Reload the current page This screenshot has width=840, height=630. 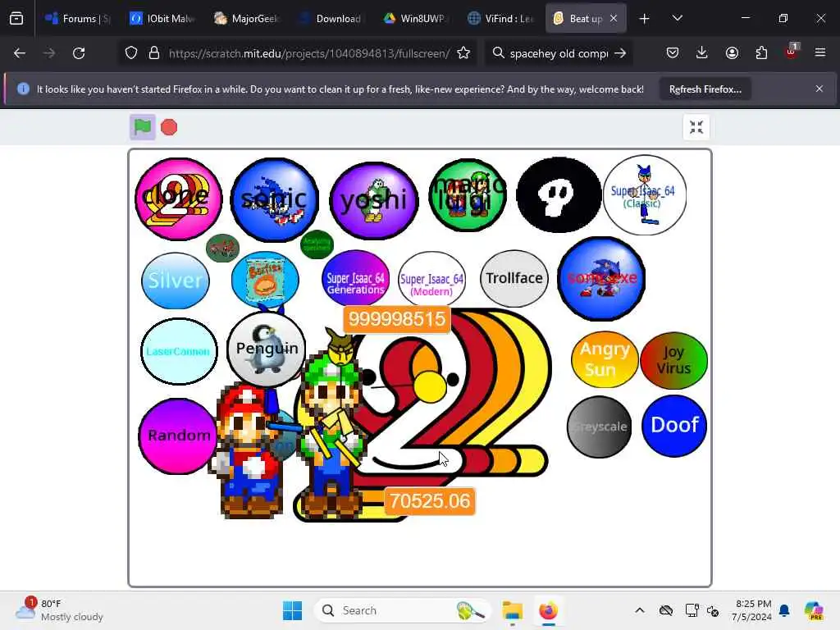[79, 53]
